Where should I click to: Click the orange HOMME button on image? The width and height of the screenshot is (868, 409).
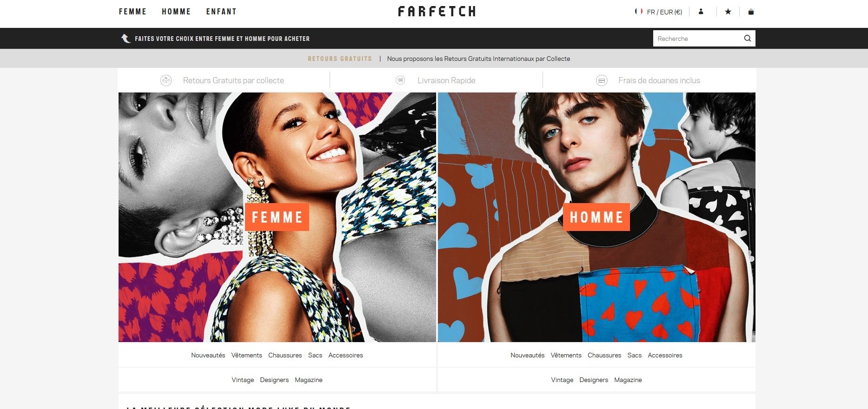click(596, 217)
